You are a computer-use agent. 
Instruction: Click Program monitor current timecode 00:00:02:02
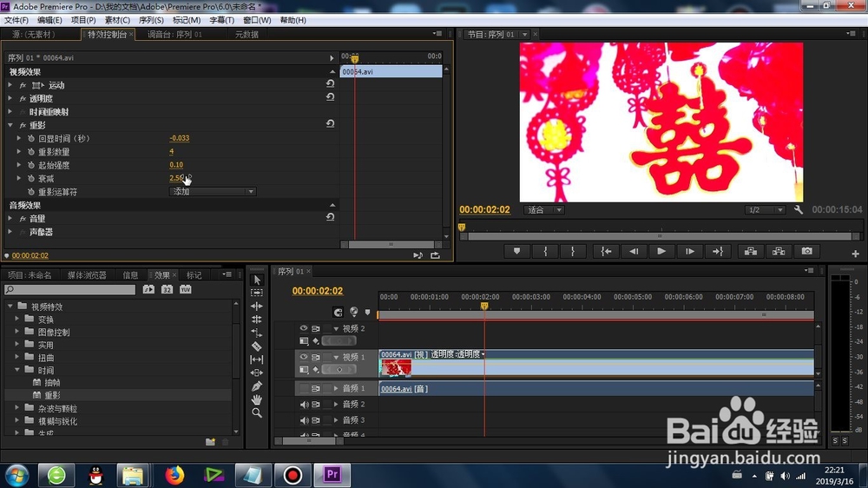tap(484, 209)
